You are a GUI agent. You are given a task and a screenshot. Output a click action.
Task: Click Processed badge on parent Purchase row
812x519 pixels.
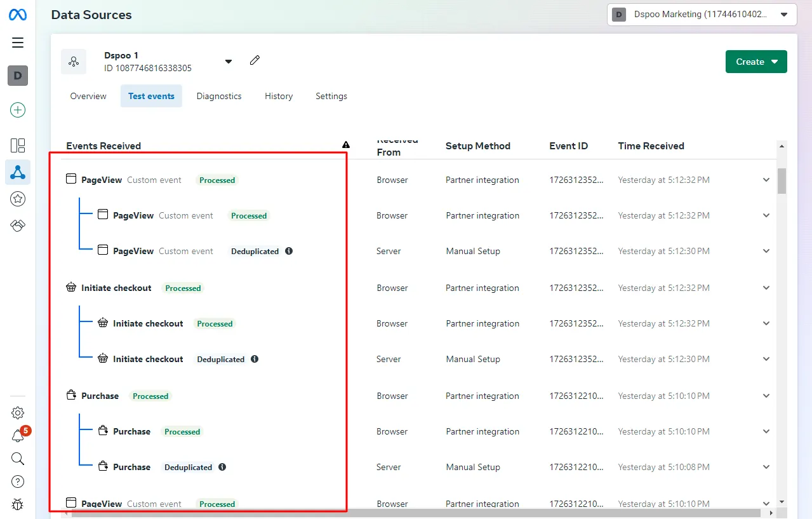click(150, 396)
